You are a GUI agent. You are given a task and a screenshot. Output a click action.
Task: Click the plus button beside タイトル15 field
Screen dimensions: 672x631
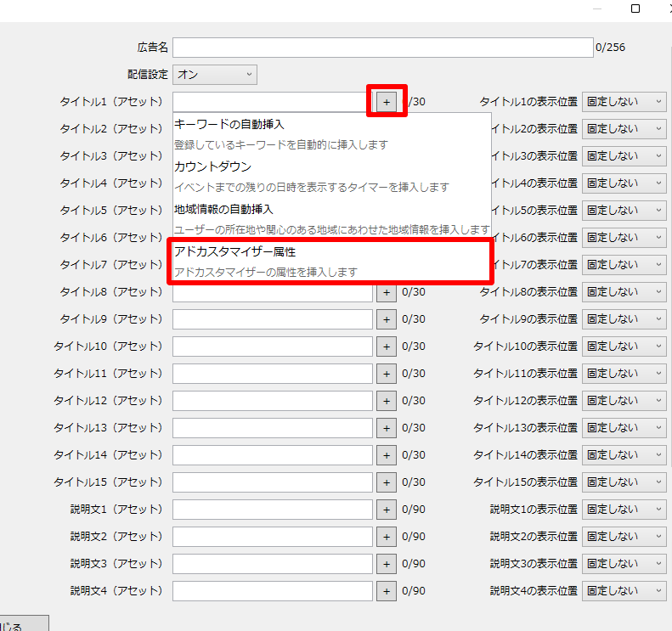tap(387, 482)
